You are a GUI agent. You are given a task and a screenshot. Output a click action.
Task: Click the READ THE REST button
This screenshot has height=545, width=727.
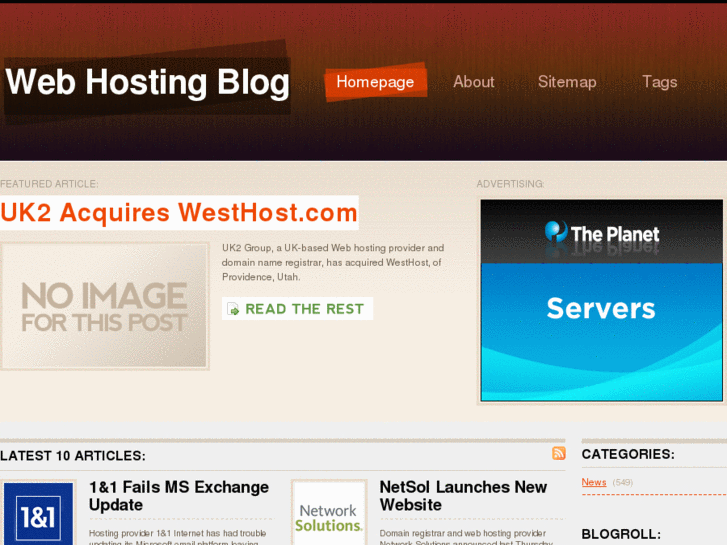click(x=297, y=309)
